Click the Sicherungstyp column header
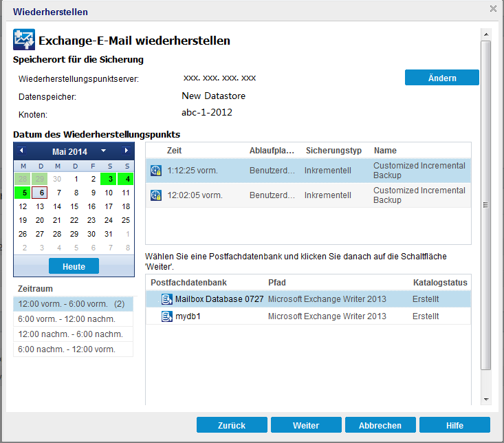The width and height of the screenshot is (504, 443). point(333,151)
